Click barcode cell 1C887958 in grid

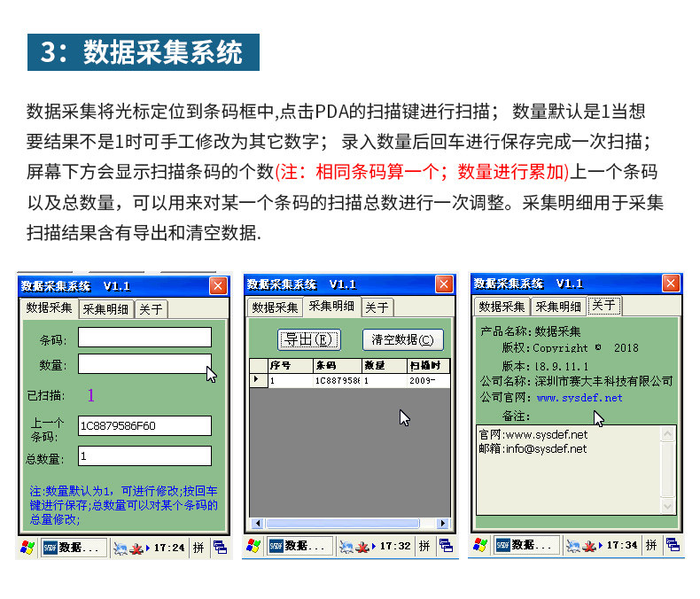click(337, 381)
